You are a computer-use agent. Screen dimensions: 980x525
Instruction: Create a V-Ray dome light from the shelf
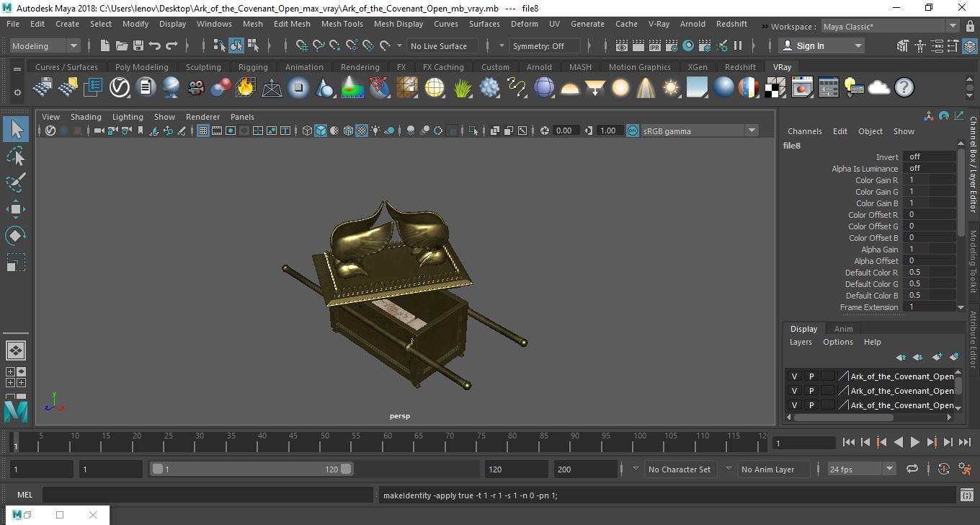(570, 88)
